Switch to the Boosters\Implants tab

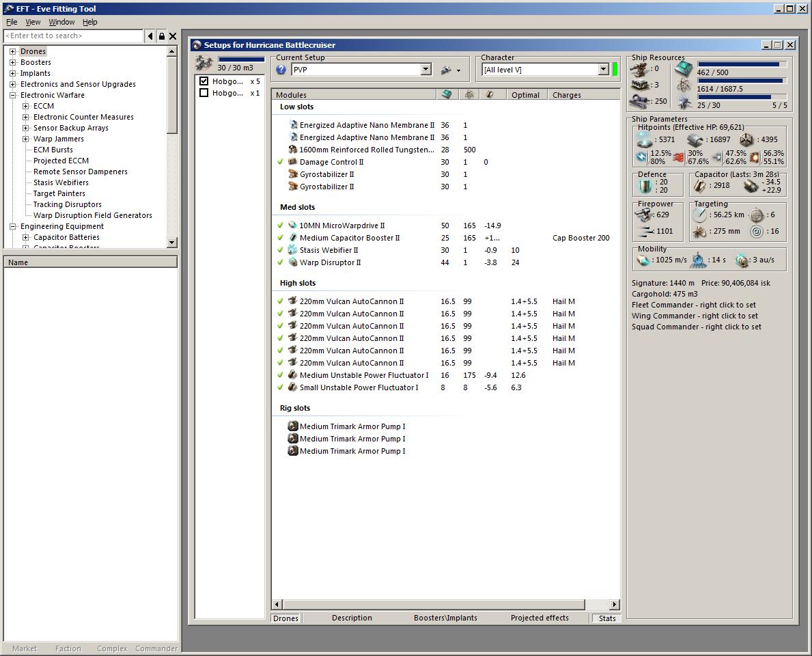445,618
